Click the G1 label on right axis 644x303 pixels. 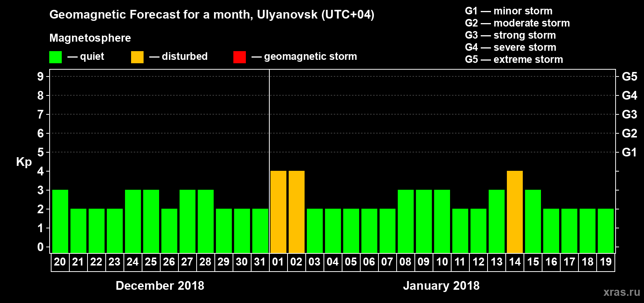[630, 152]
